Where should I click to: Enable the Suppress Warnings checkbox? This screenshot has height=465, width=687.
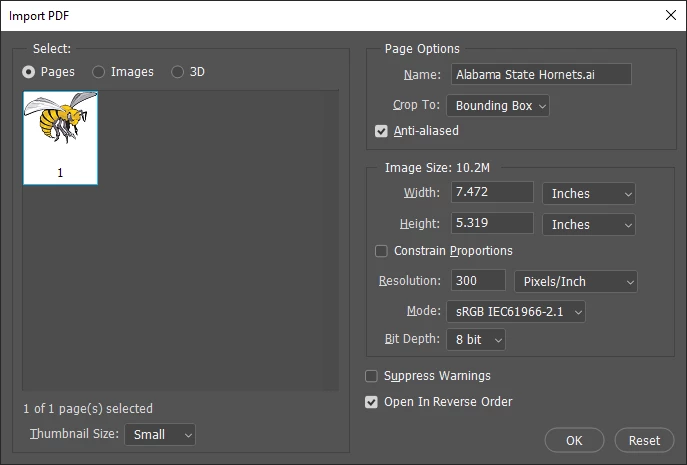click(371, 376)
